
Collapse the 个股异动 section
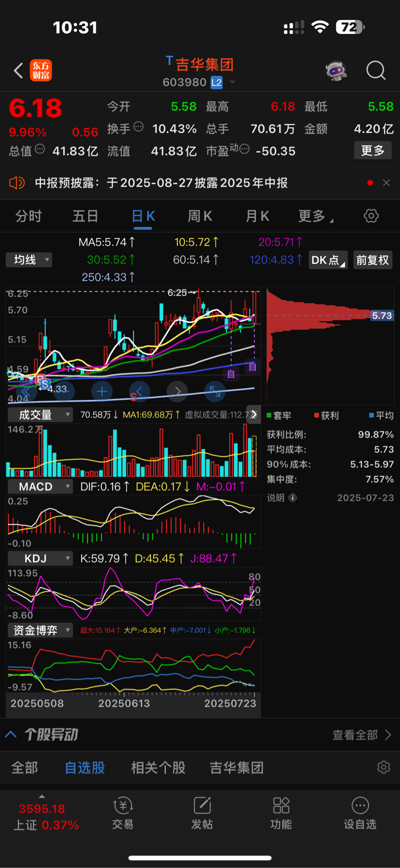(11, 735)
